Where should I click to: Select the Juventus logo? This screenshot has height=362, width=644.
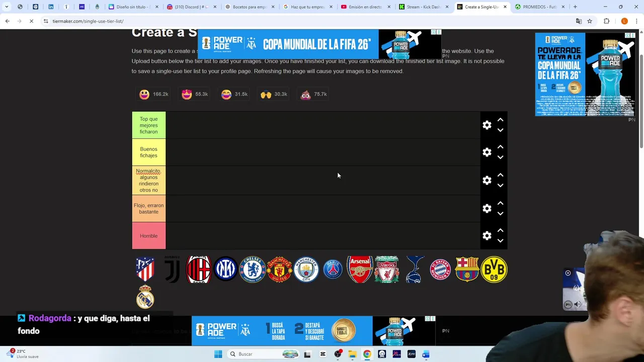coord(172,269)
